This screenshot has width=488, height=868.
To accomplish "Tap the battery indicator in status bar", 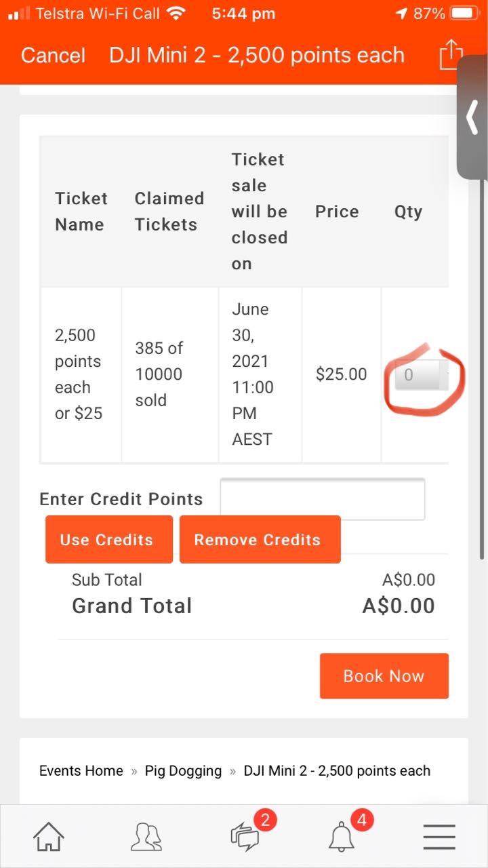I will (464, 14).
